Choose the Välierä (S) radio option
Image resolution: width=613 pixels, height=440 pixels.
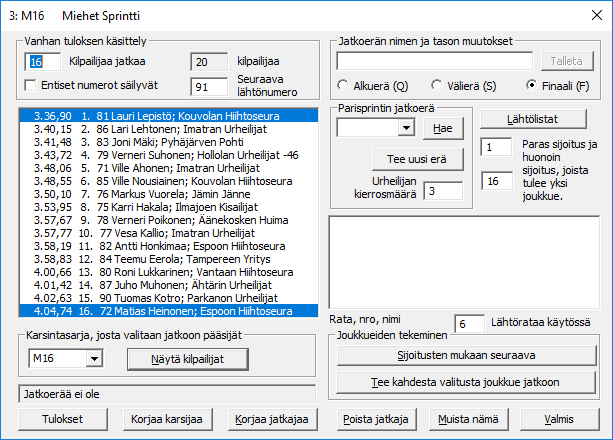[436, 84]
